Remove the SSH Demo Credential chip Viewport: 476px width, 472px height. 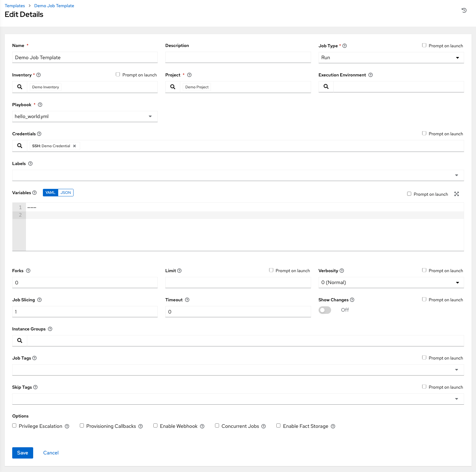[x=74, y=146]
